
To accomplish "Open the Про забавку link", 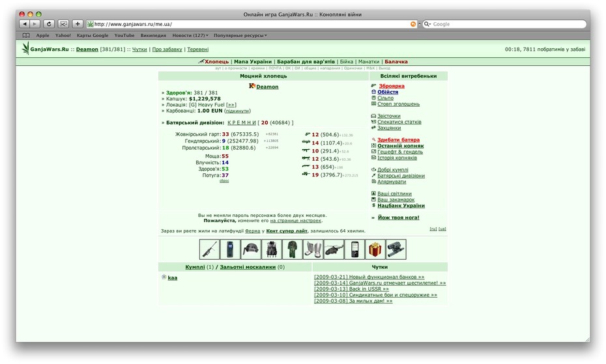I will (167, 49).
